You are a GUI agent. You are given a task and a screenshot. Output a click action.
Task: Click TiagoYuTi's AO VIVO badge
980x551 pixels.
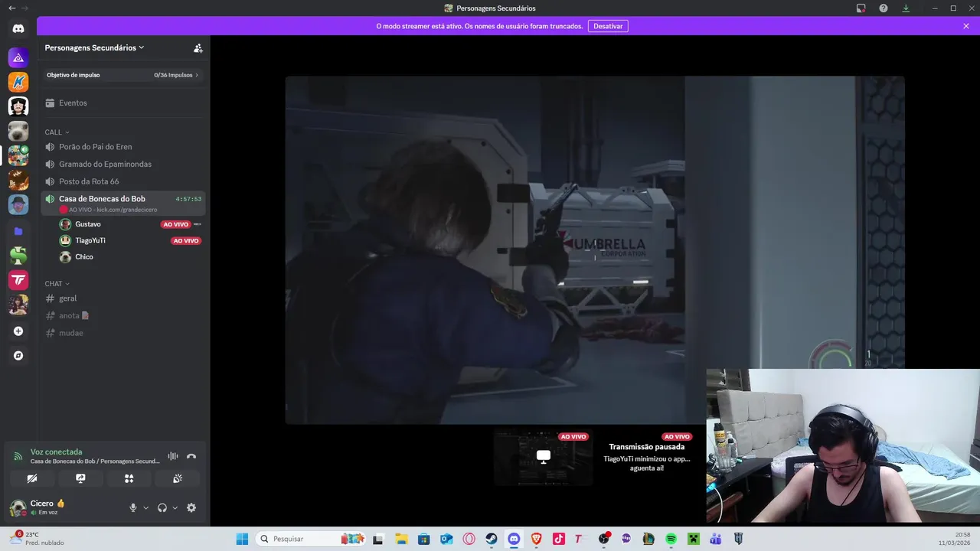click(x=186, y=240)
